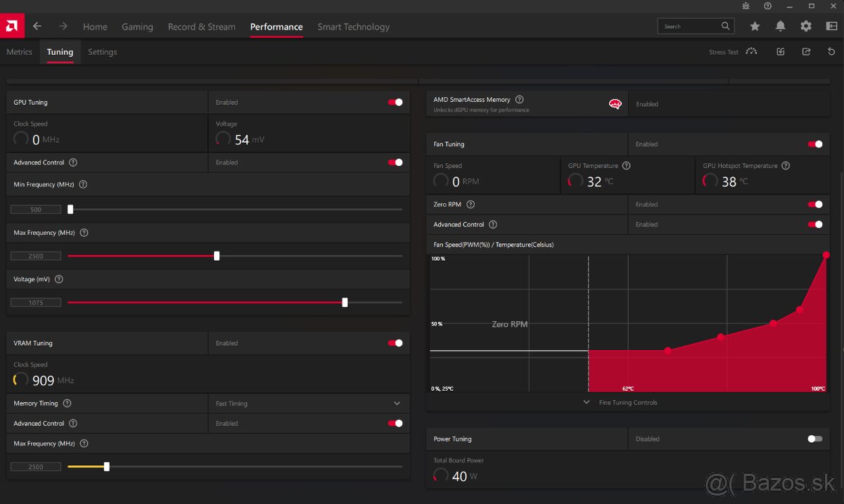
Task: Click the bug report icon
Action: pyautogui.click(x=746, y=6)
